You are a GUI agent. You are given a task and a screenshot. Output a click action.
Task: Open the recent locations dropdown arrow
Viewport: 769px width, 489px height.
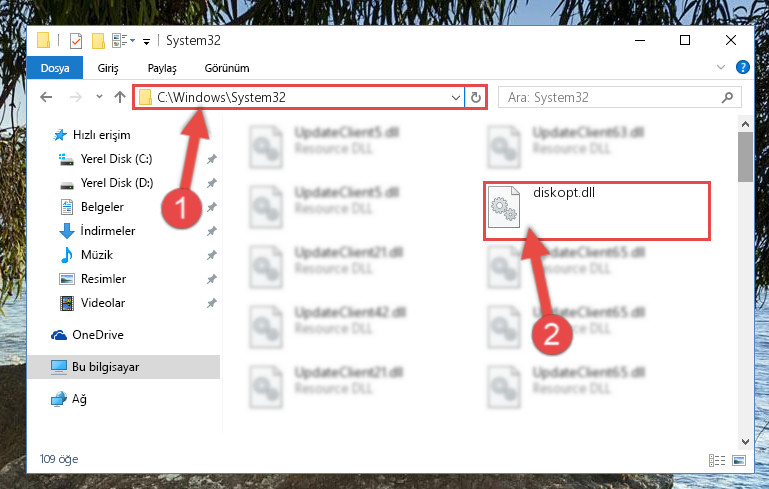tap(100, 97)
